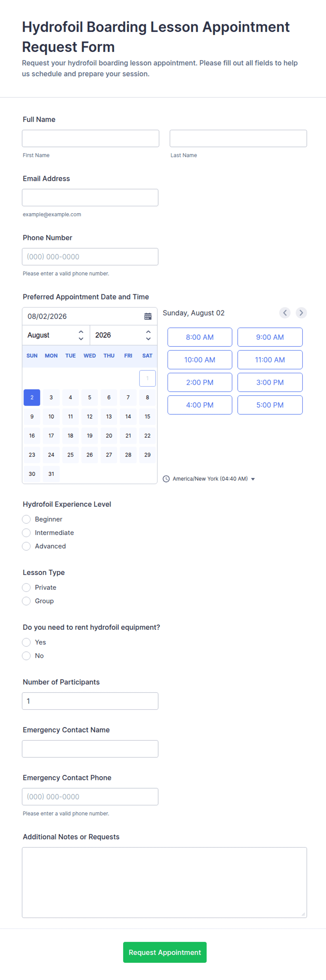Screen dimensions: 326x980
Task: Go to next day arrow
Action: click(301, 313)
